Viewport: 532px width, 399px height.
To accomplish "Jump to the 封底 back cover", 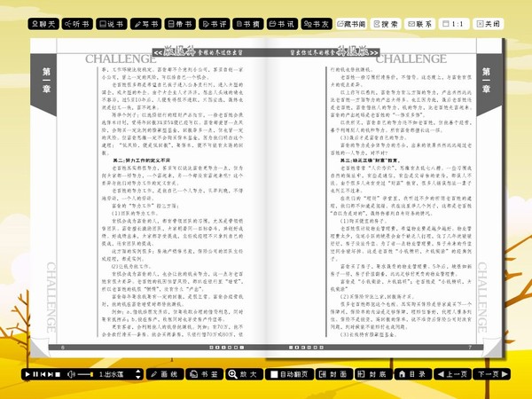I will tap(373, 374).
